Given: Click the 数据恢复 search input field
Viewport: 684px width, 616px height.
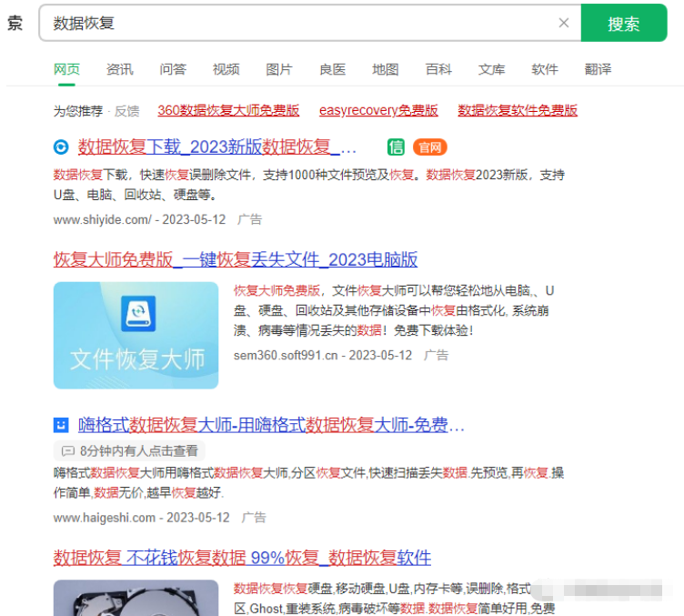Looking at the screenshot, I should pos(300,24).
